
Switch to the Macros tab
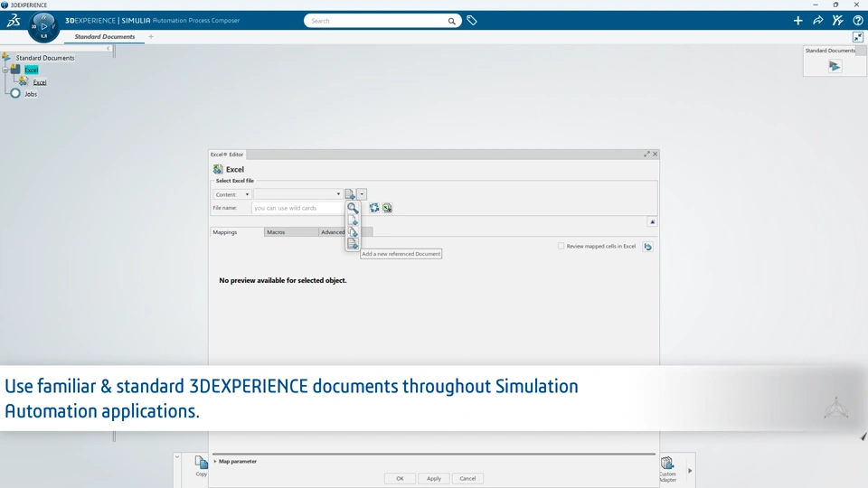[x=291, y=232]
